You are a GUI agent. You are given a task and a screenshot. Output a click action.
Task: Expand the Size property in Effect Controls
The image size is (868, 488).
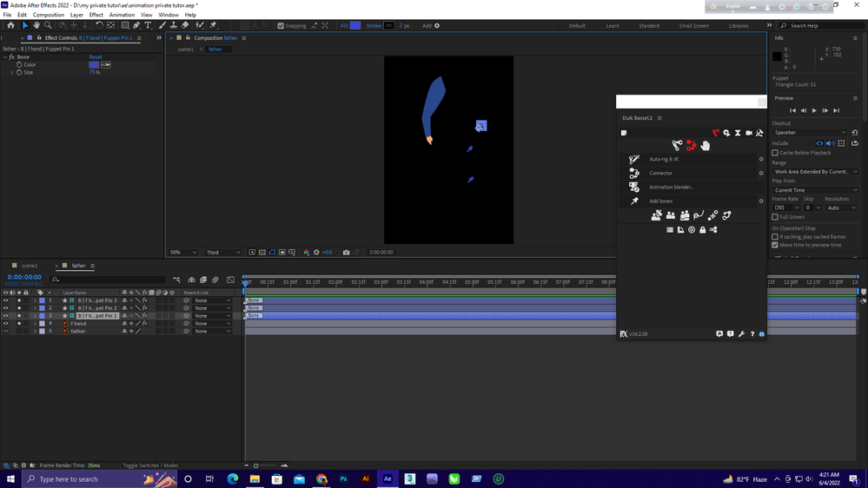tap(12, 72)
